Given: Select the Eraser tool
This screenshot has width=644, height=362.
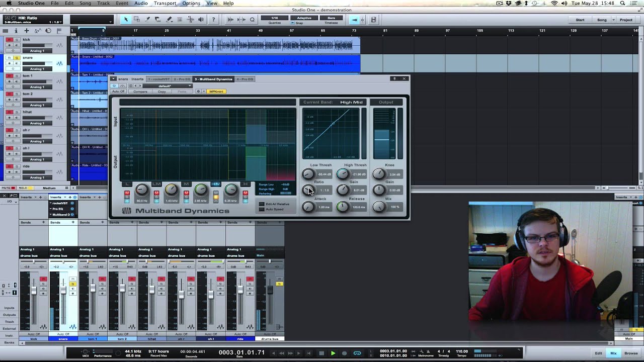Looking at the screenshot, I should pos(158,20).
